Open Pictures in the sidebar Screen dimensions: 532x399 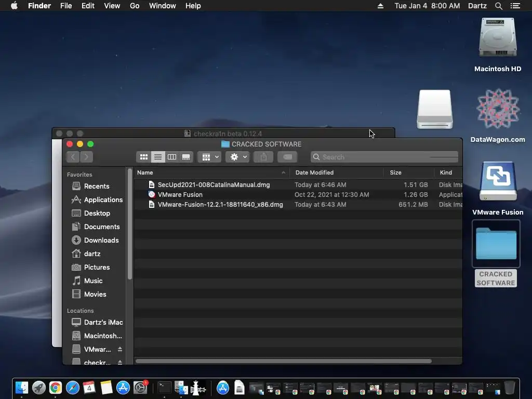pos(97,268)
